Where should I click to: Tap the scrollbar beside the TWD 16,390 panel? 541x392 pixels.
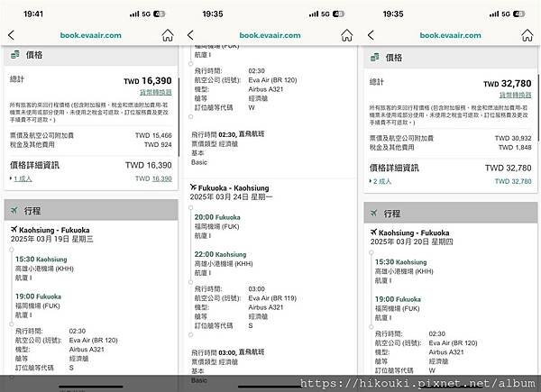click(x=179, y=117)
